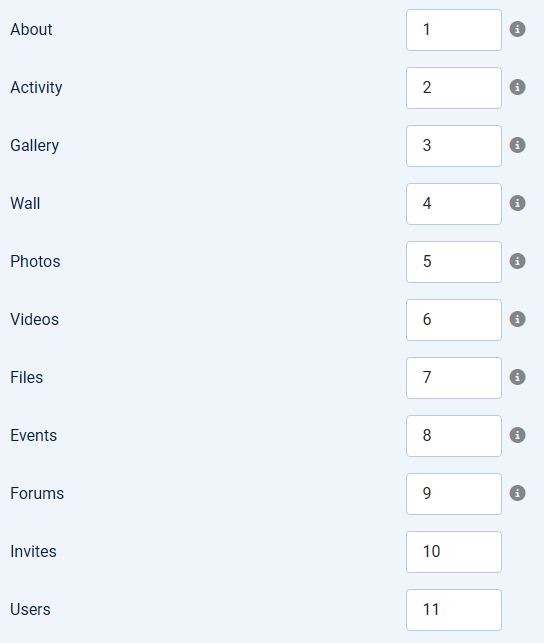Show the Gallery info icon help
Image resolution: width=544 pixels, height=643 pixels.
[x=517, y=145]
